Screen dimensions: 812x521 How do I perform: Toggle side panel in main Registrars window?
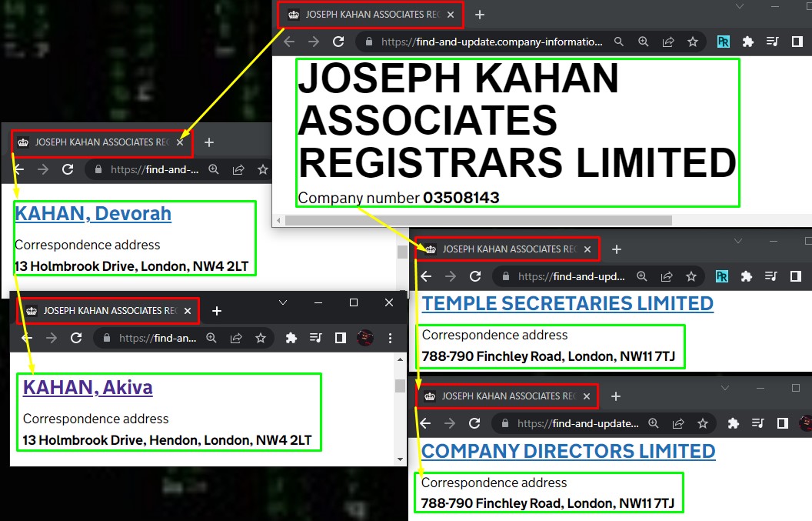click(x=797, y=42)
